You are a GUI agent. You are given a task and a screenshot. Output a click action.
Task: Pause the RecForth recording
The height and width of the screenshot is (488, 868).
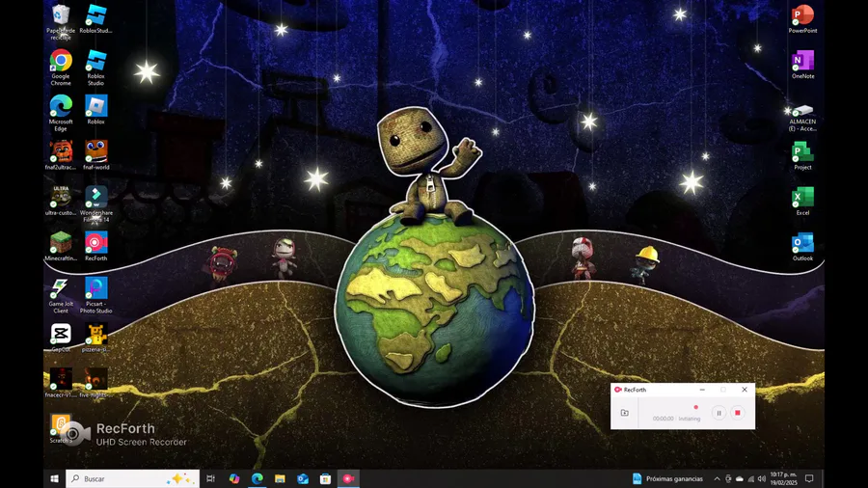tap(719, 413)
